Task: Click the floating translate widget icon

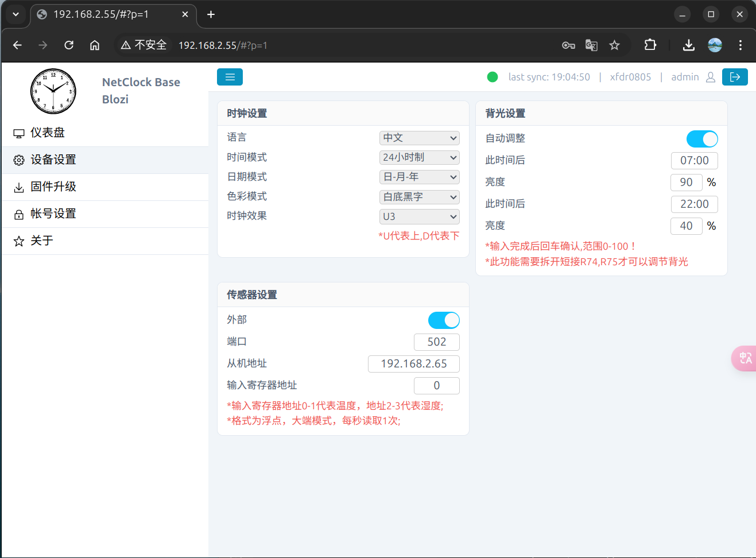Action: [745, 358]
